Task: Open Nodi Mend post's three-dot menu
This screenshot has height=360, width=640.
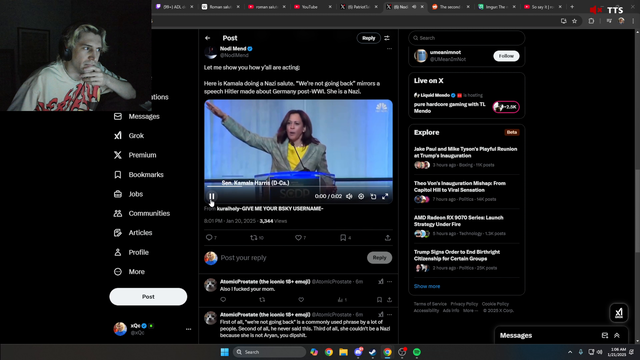Action: pyautogui.click(x=389, y=49)
